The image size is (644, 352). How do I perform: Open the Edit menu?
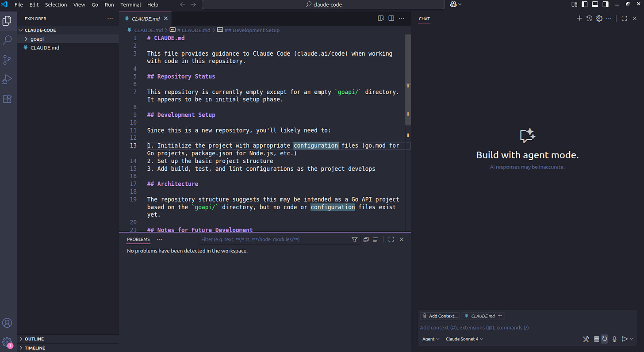34,4
